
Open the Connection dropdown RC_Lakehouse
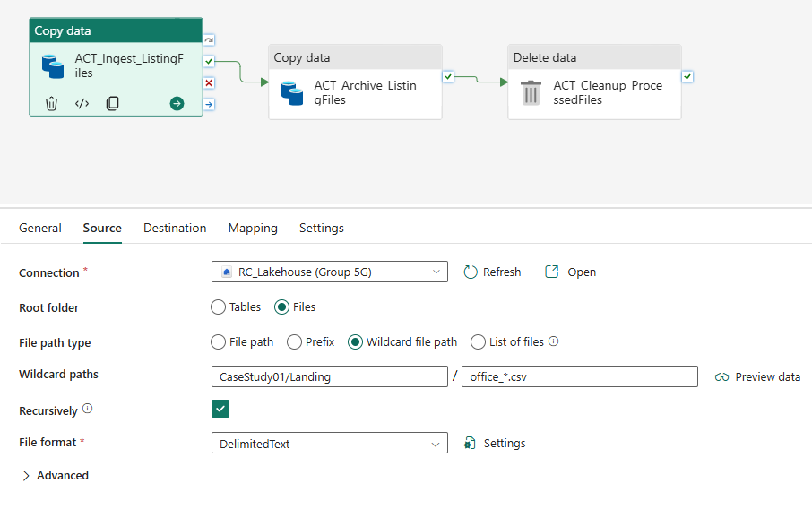(x=329, y=272)
